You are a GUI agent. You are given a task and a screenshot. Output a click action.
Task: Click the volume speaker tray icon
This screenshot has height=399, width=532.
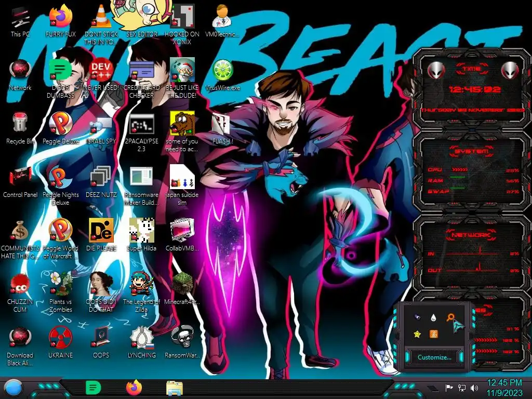[x=474, y=388]
